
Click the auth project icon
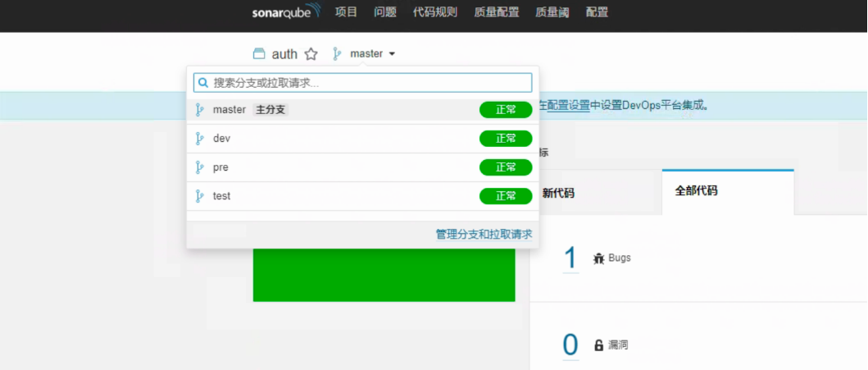[259, 53]
